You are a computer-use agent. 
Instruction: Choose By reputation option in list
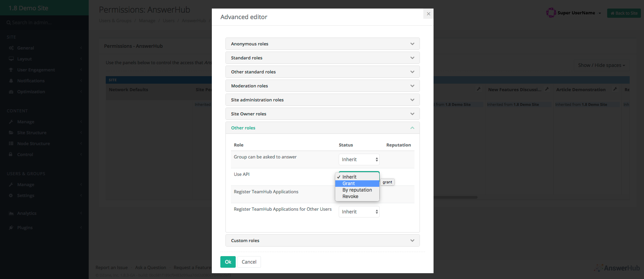click(x=357, y=190)
